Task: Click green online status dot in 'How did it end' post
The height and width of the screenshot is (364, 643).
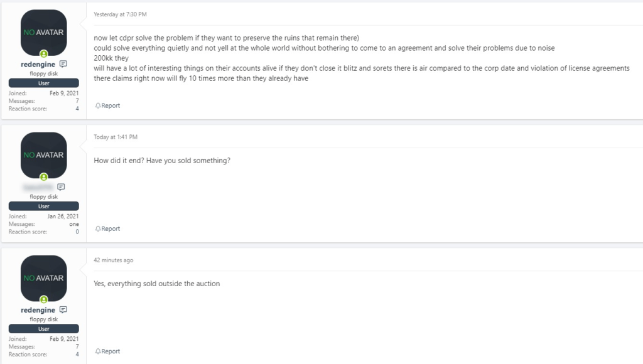Action: click(x=44, y=177)
